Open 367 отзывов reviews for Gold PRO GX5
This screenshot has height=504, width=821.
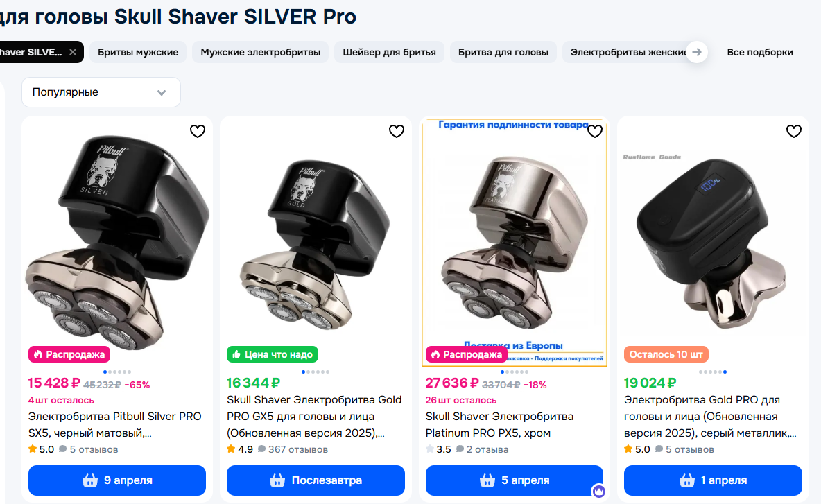[x=297, y=449]
